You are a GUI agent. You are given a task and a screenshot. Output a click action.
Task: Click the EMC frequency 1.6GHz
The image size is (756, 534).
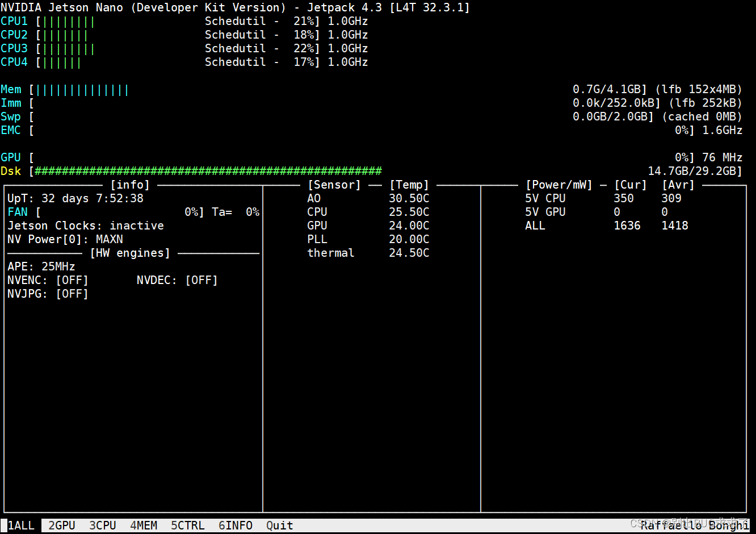[x=723, y=131]
